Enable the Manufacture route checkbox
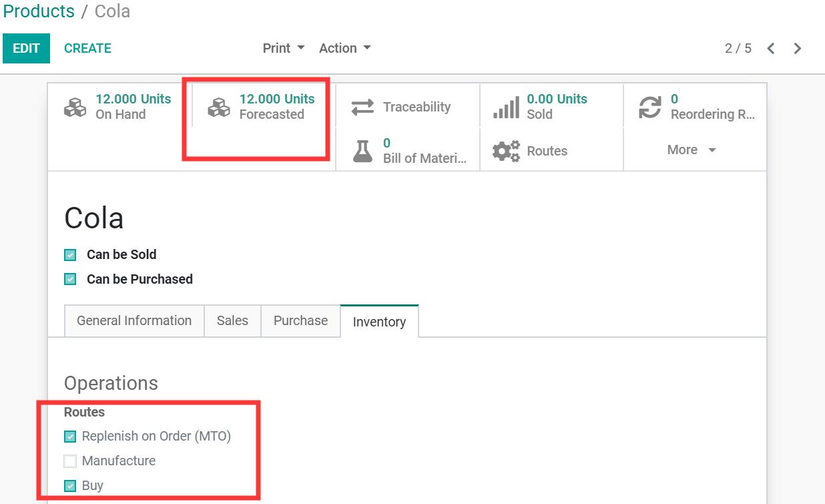The height and width of the screenshot is (504, 825). click(70, 461)
